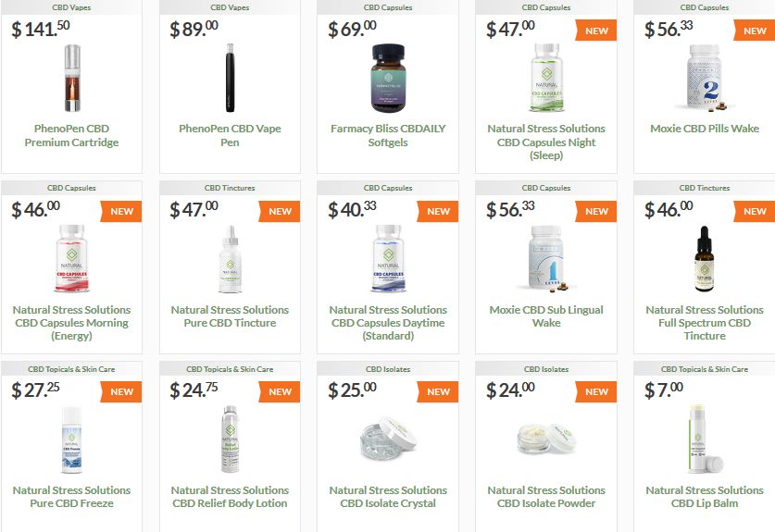
Task: Open the CBD Lip Balm product image
Action: point(705,439)
